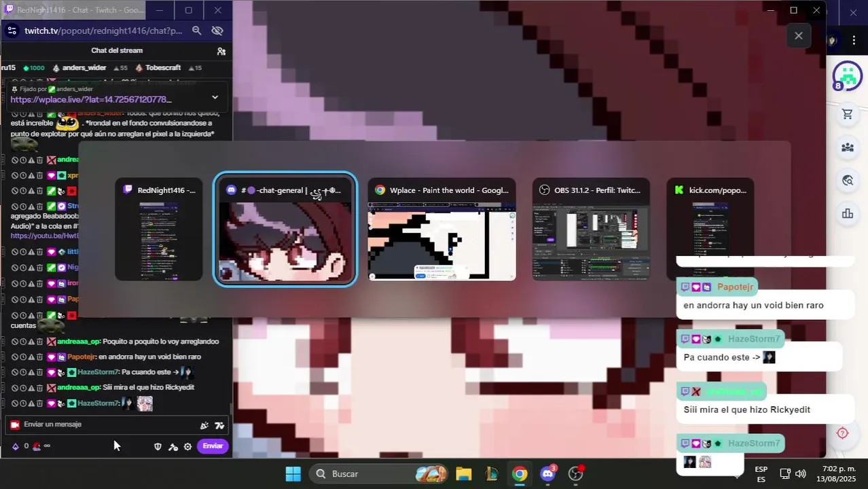
Task: Close the enlarged image with the X button
Action: tap(799, 36)
